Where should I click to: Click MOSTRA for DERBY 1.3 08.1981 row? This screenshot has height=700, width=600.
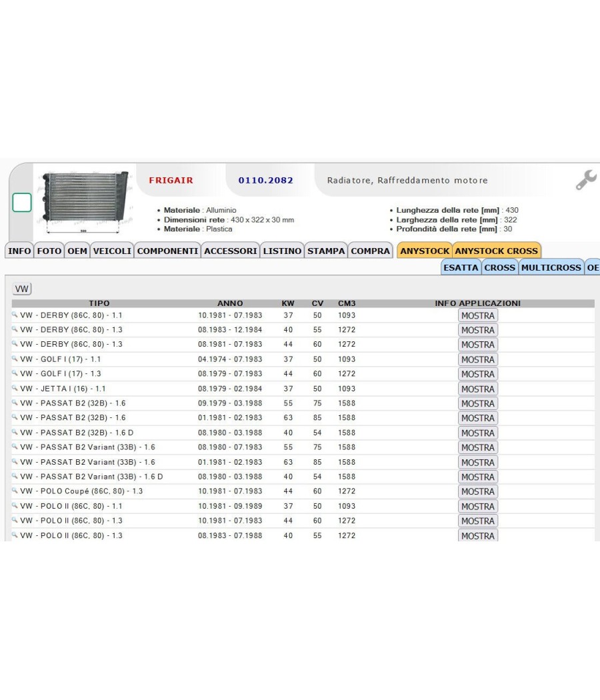(x=478, y=345)
